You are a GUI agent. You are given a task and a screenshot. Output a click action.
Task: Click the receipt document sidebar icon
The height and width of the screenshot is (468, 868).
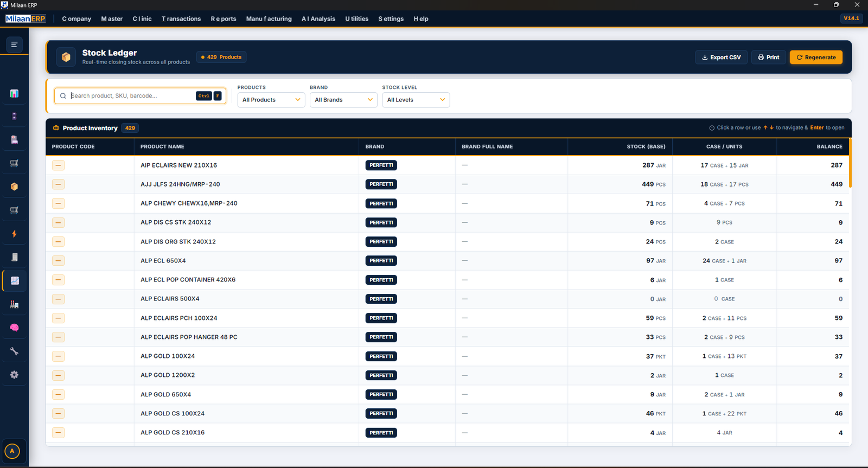[x=14, y=257]
